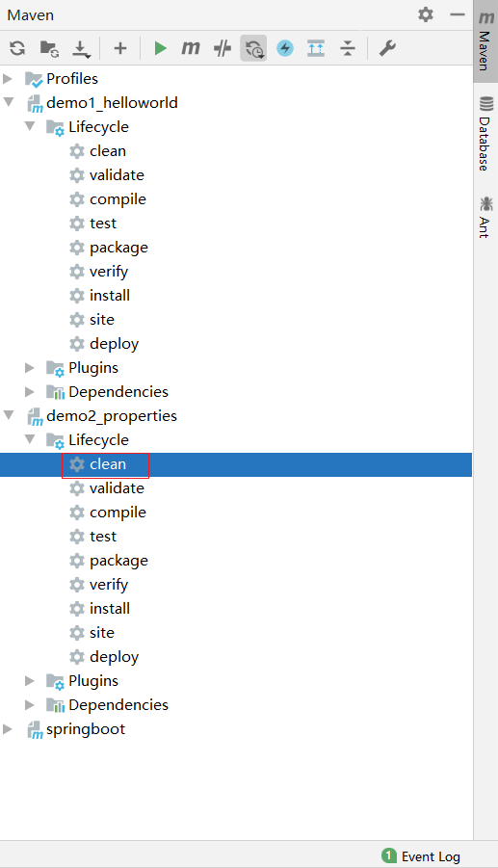Open Maven Settings via the wrench icon
498x868 pixels.
pos(387,48)
